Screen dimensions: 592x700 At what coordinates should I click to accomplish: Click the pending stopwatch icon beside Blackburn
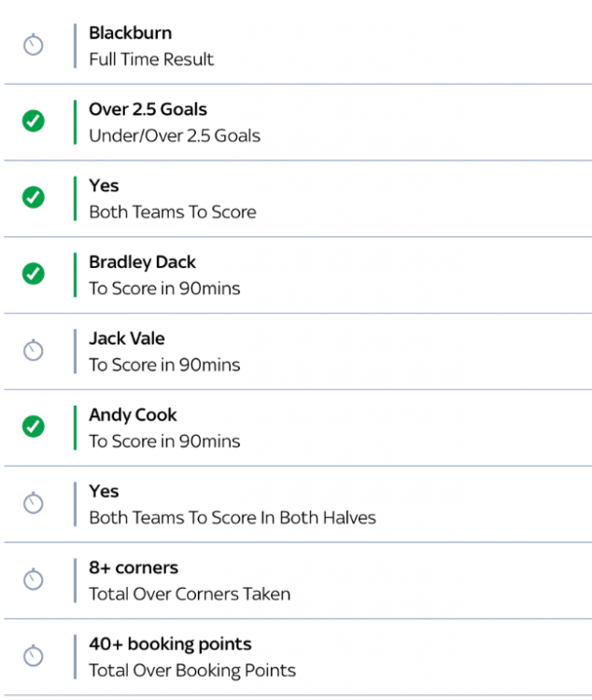click(33, 45)
